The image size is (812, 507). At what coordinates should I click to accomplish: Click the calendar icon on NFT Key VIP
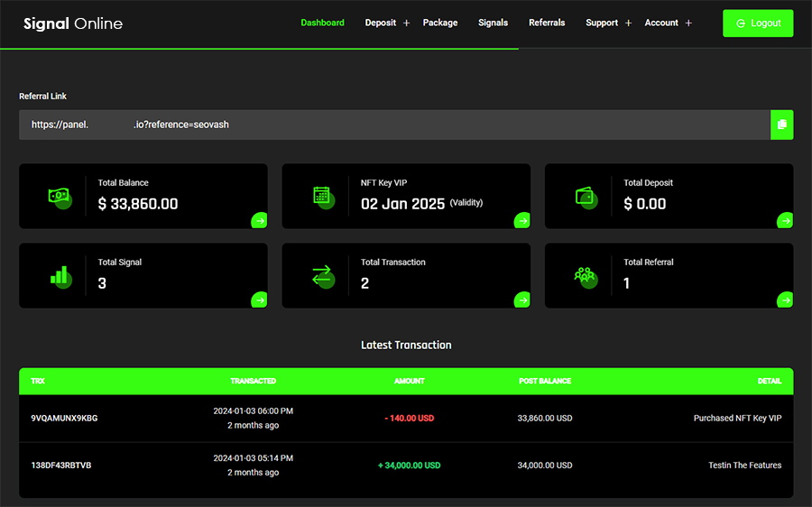point(322,196)
